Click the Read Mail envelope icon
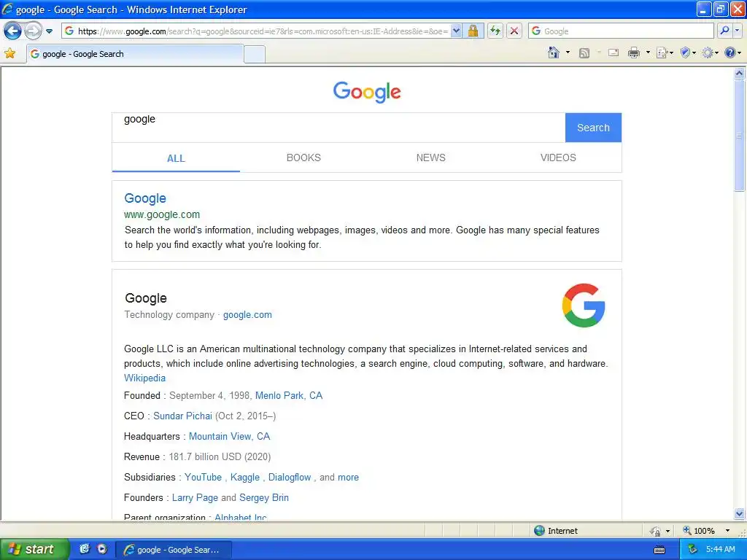Screen dimensions: 747x560 click(x=614, y=52)
